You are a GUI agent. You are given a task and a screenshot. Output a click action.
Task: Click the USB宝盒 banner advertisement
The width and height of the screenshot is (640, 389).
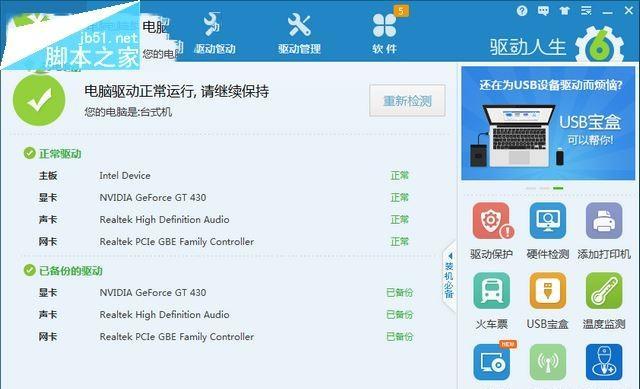(x=548, y=123)
